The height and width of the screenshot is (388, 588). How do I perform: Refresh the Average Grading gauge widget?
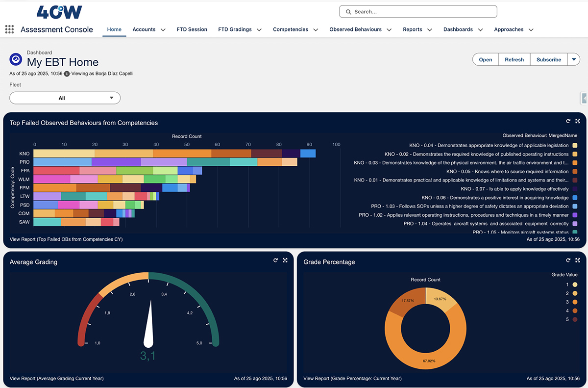tap(276, 260)
